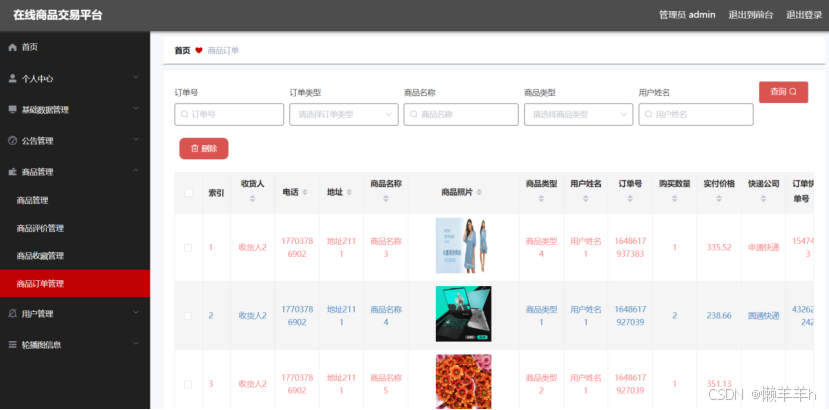Click the monitor icon beside 基础数据管理

[13, 110]
